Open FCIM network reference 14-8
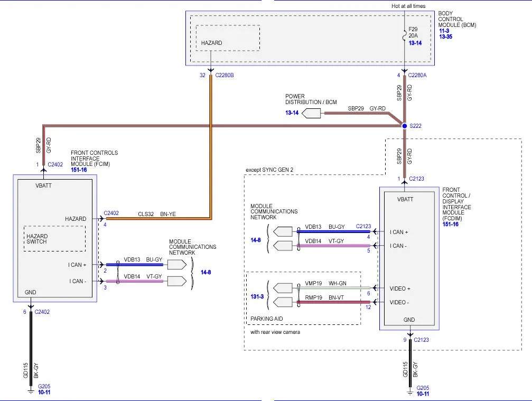Image resolution: width=532 pixels, height=401 pixels. (x=206, y=273)
